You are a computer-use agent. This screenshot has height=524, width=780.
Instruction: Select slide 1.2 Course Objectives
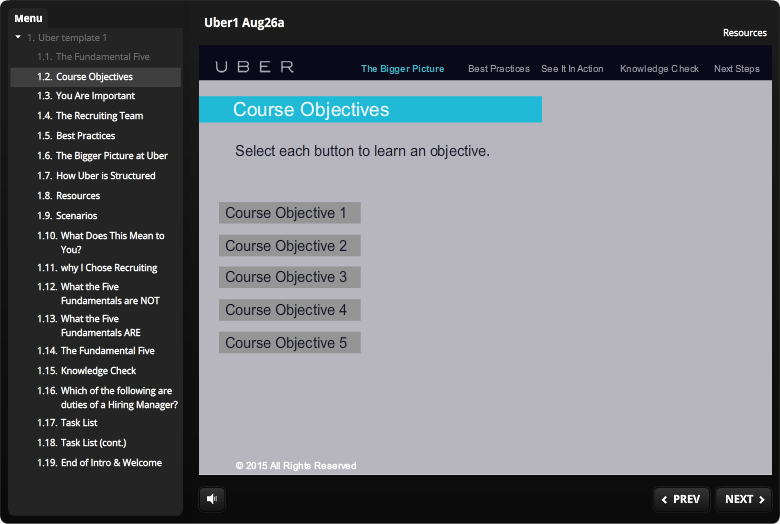96,77
